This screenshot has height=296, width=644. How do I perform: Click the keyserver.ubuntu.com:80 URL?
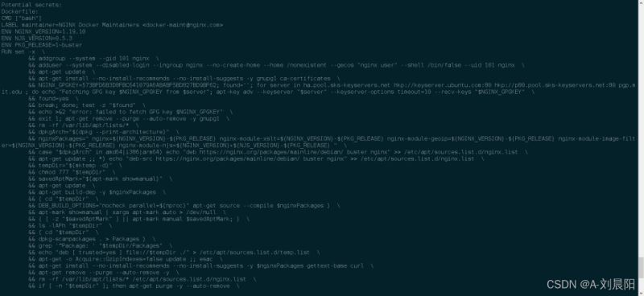click(434, 85)
